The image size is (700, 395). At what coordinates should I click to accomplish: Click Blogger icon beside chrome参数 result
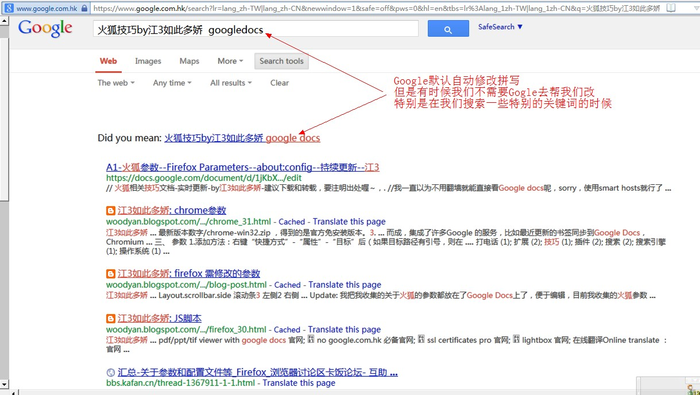[110, 211]
